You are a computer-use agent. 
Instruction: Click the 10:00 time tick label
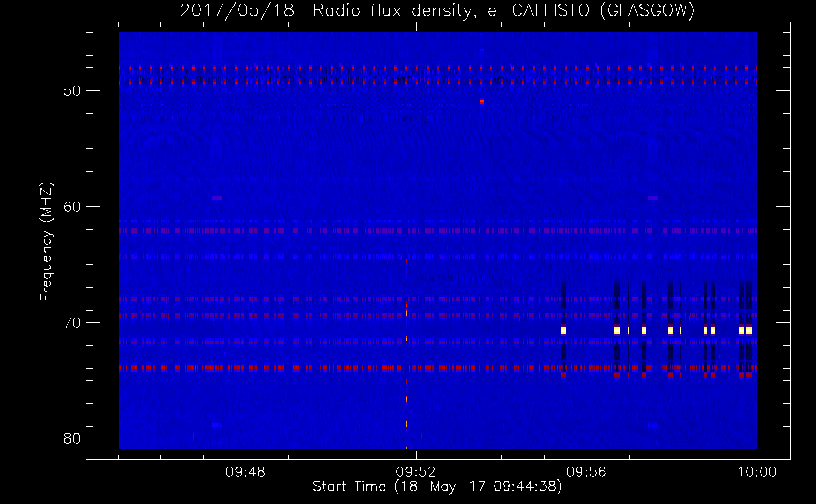(x=757, y=472)
